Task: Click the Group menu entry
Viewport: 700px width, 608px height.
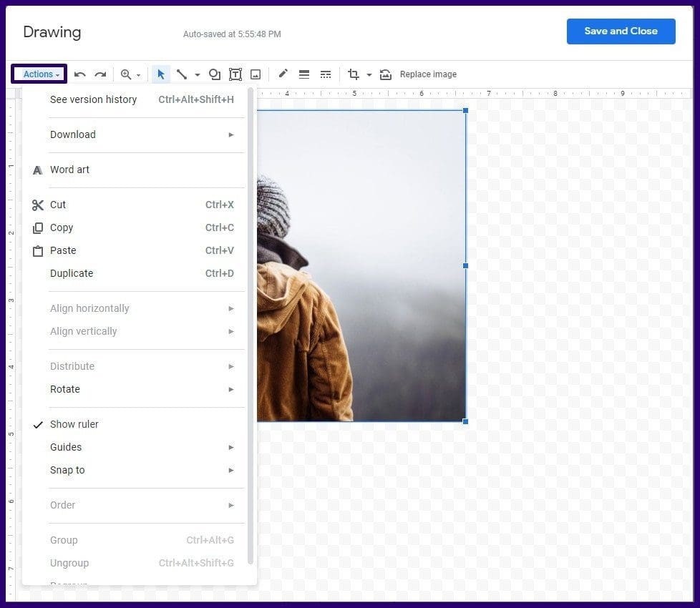Action: pyautogui.click(x=139, y=540)
